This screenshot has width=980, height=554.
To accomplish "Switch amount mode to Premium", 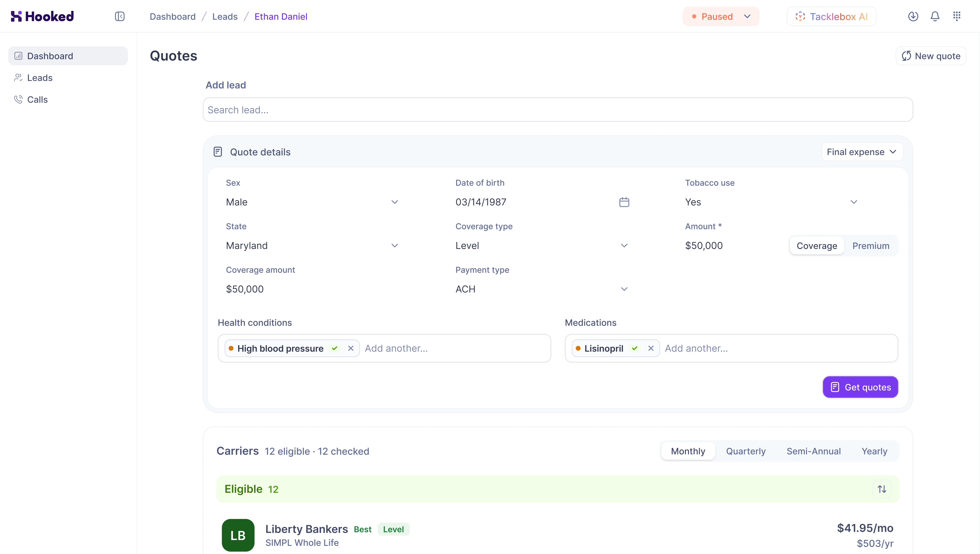I will point(871,246).
